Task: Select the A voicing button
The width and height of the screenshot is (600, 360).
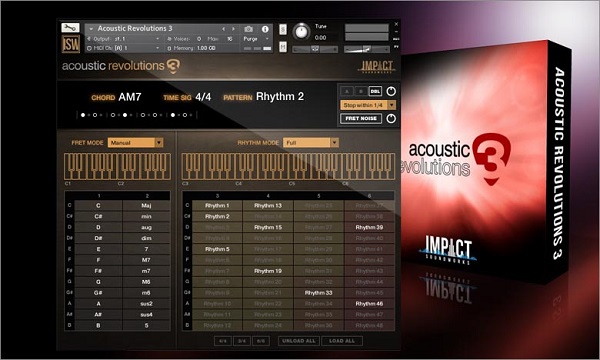Action: pos(347,91)
